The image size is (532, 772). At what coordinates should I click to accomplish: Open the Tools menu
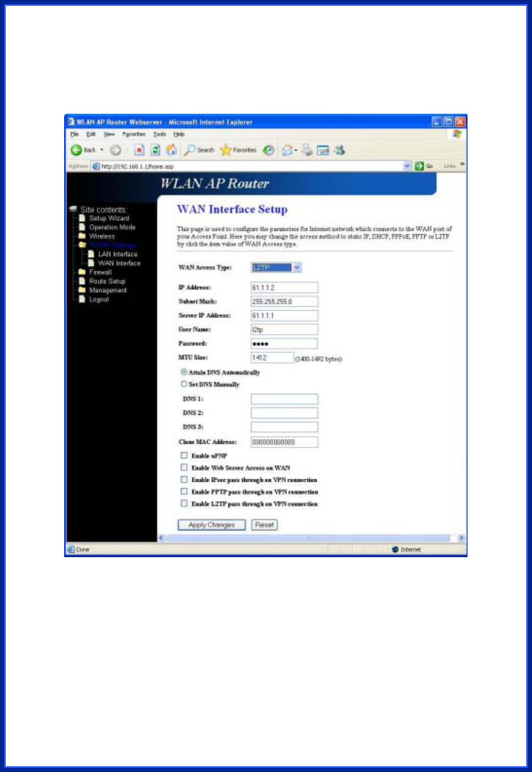tap(159, 134)
